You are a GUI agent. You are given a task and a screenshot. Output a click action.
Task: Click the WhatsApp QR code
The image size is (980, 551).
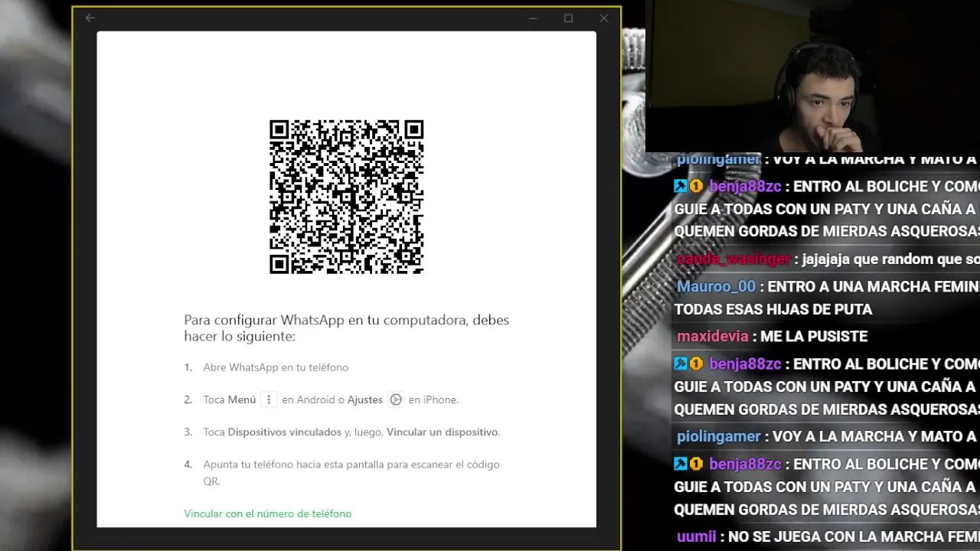click(x=346, y=197)
